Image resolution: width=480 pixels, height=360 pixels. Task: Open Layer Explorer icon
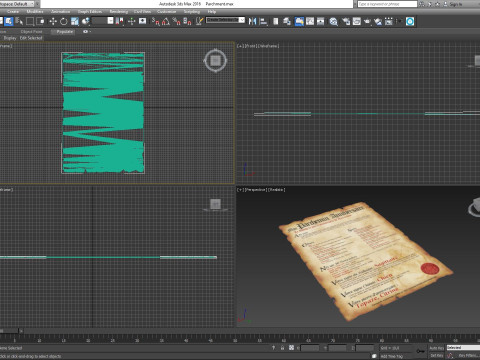point(287,21)
